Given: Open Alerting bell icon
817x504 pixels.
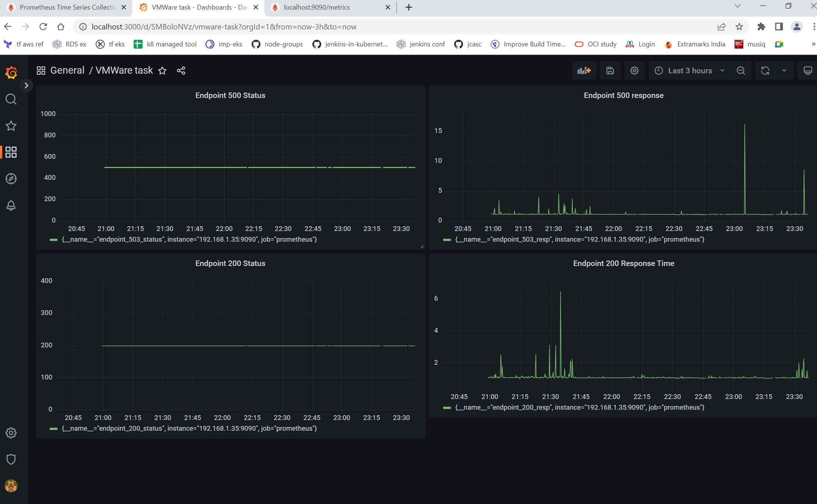Looking at the screenshot, I should coord(11,205).
